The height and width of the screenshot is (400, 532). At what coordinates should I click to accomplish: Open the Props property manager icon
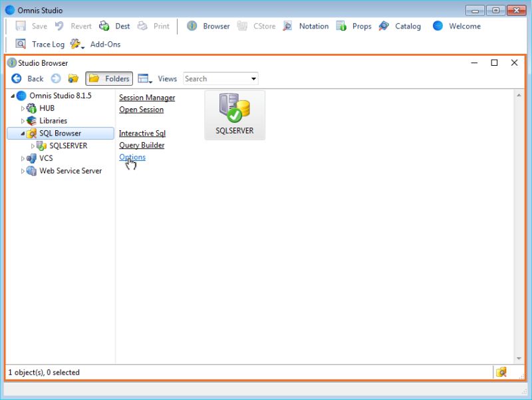(341, 26)
